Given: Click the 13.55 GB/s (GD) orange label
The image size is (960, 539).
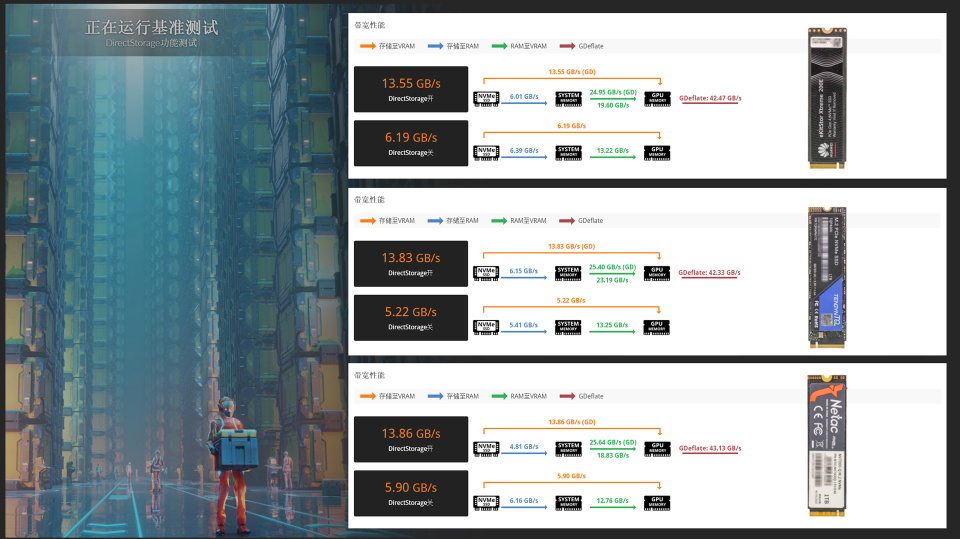Looking at the screenshot, I should (572, 72).
